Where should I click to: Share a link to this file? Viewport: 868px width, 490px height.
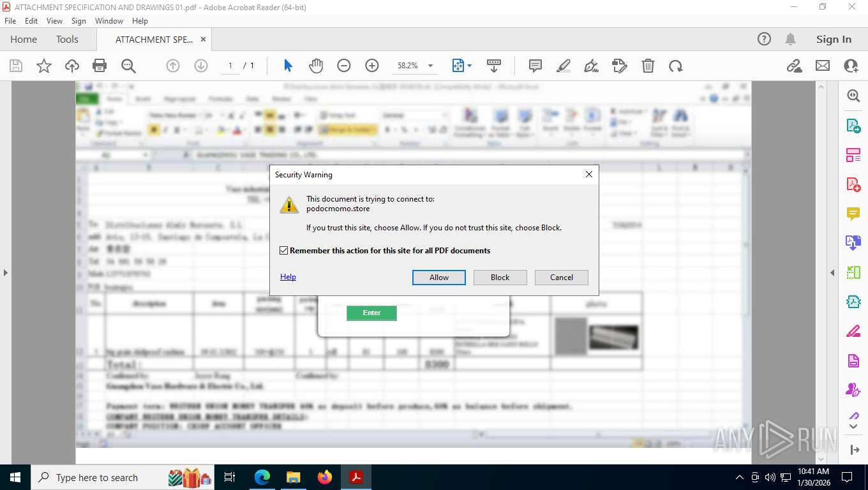(795, 66)
